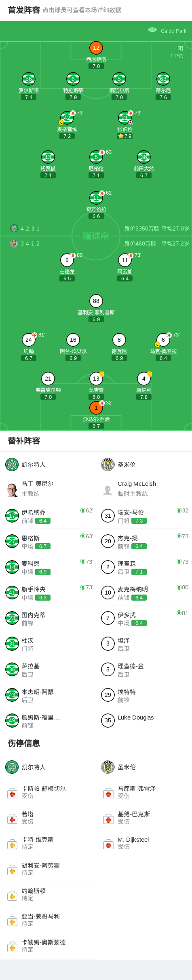Tap goalkeeper 沙马尔-乔治 number 1 icon
This screenshot has height=980, width=192.
point(96,408)
